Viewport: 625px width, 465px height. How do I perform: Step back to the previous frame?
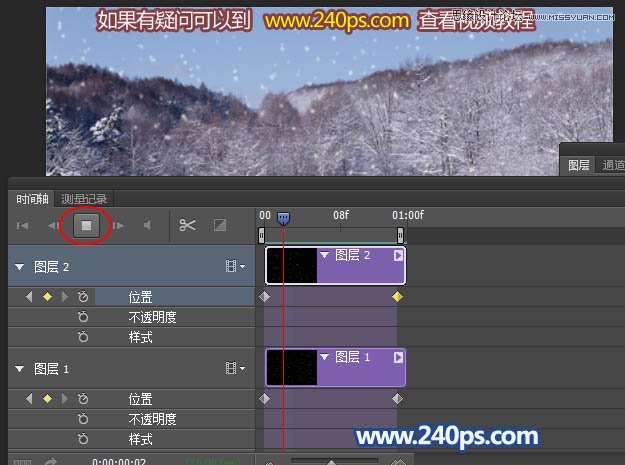[x=53, y=226]
